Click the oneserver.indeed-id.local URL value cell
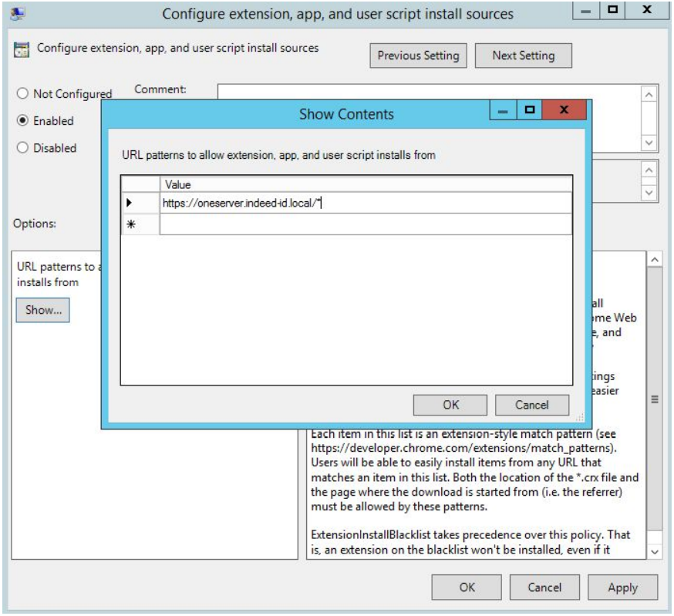The width and height of the screenshot is (674, 616). click(366, 204)
